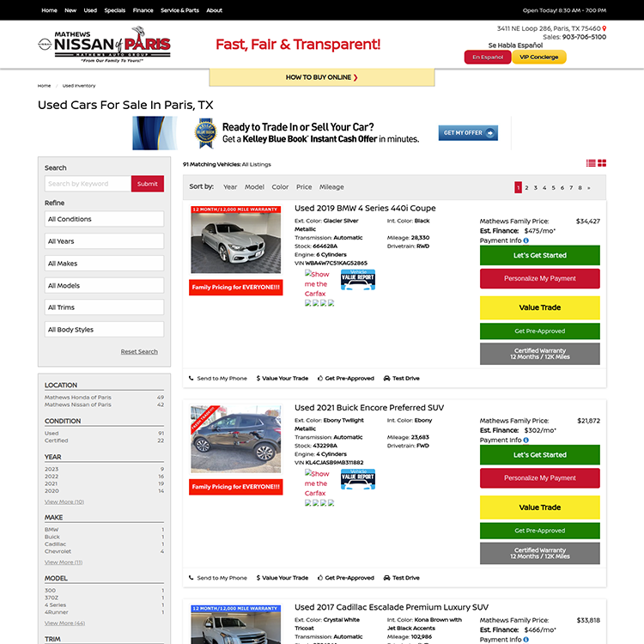The image size is (644, 644).
Task: Expand View More (11) under Make
Action: click(64, 562)
